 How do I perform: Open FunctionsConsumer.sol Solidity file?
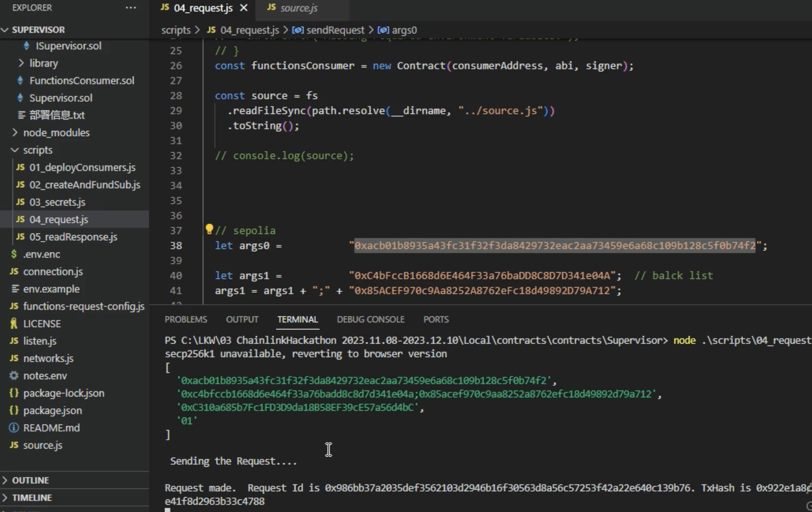click(82, 81)
